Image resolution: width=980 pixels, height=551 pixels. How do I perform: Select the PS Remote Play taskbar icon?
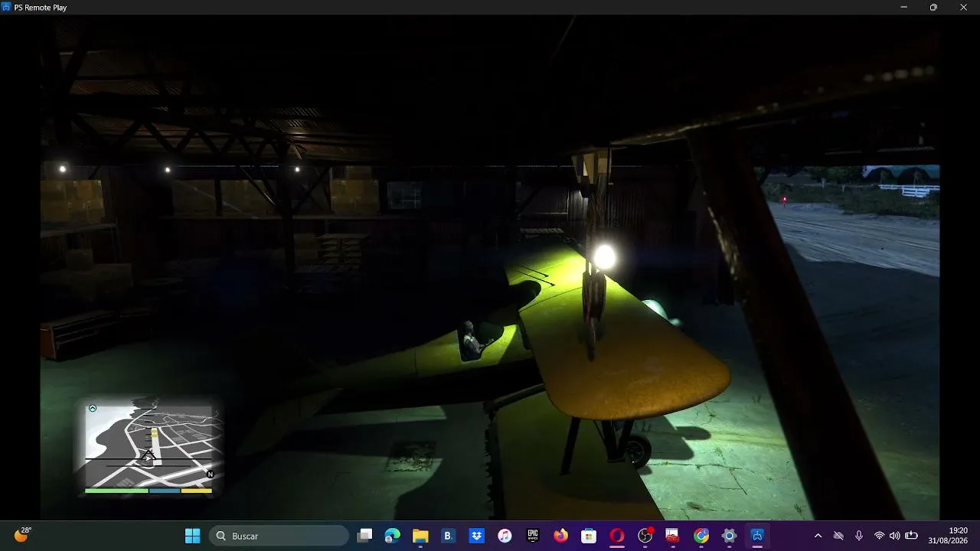757,536
